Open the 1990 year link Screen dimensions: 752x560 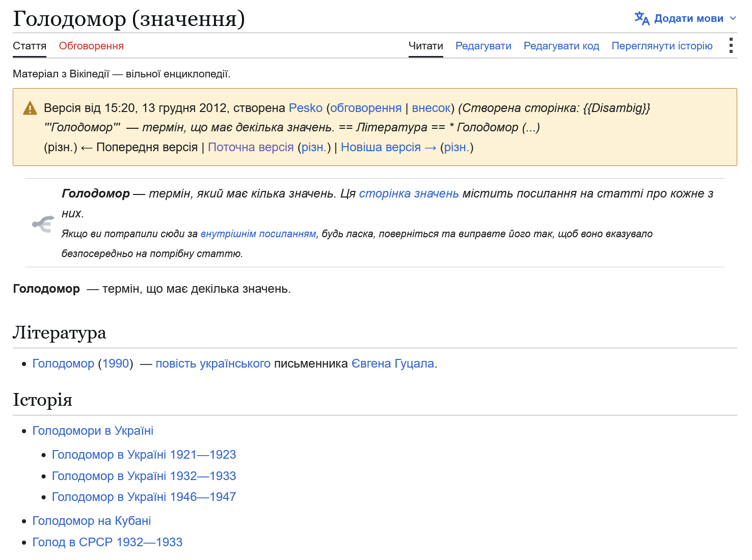click(x=116, y=363)
